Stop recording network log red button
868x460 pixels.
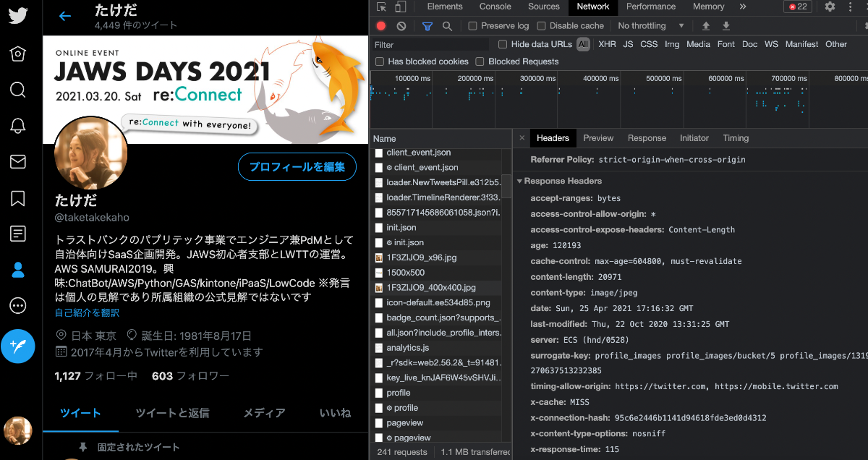pos(381,26)
